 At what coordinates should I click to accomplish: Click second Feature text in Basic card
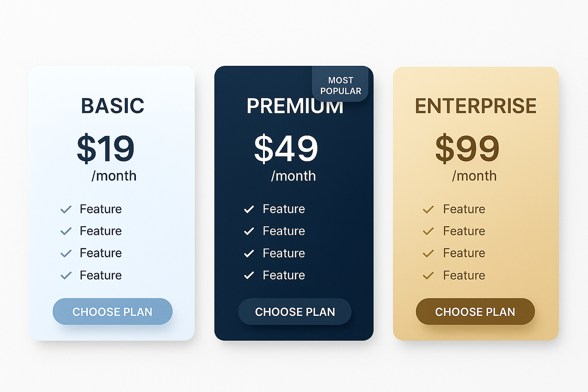[101, 231]
